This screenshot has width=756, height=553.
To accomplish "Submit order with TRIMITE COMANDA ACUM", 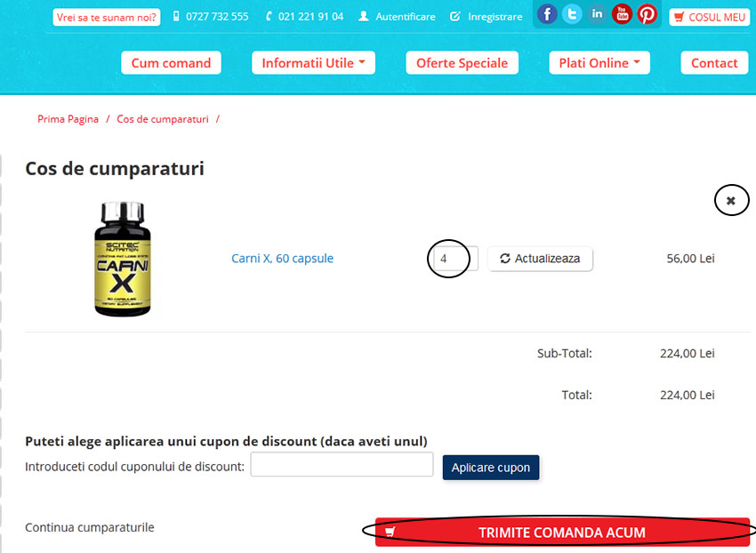I will click(x=562, y=533).
